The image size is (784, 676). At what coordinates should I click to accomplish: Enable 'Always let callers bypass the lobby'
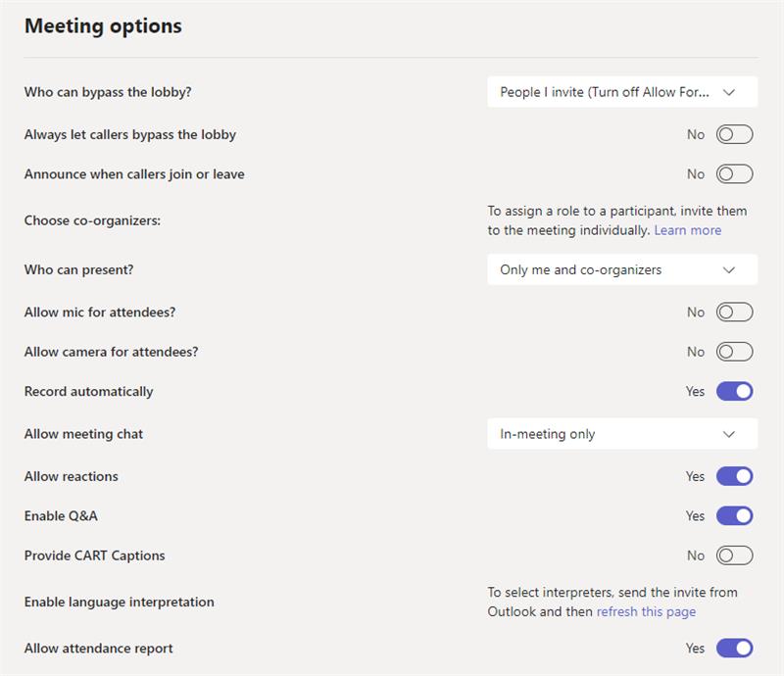[734, 134]
